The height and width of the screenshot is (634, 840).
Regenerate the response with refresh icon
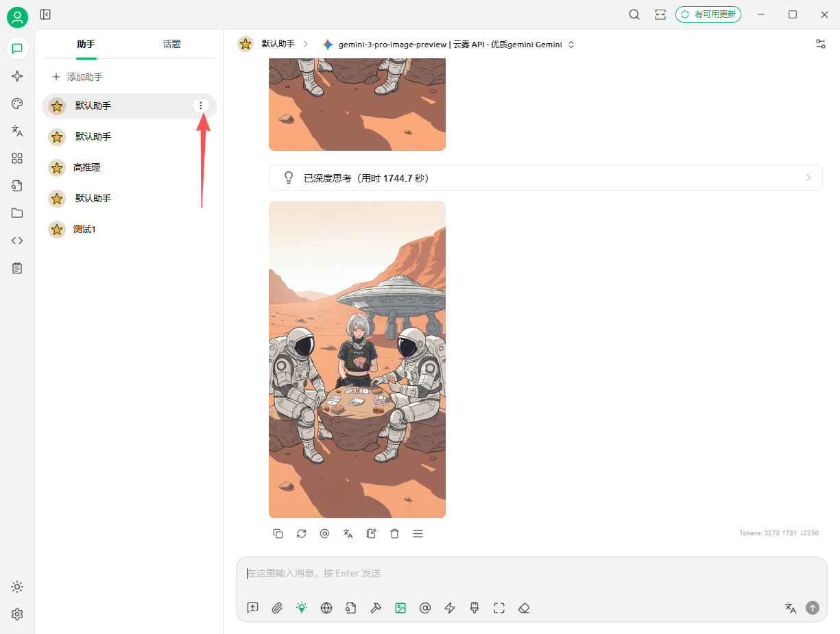click(x=301, y=533)
